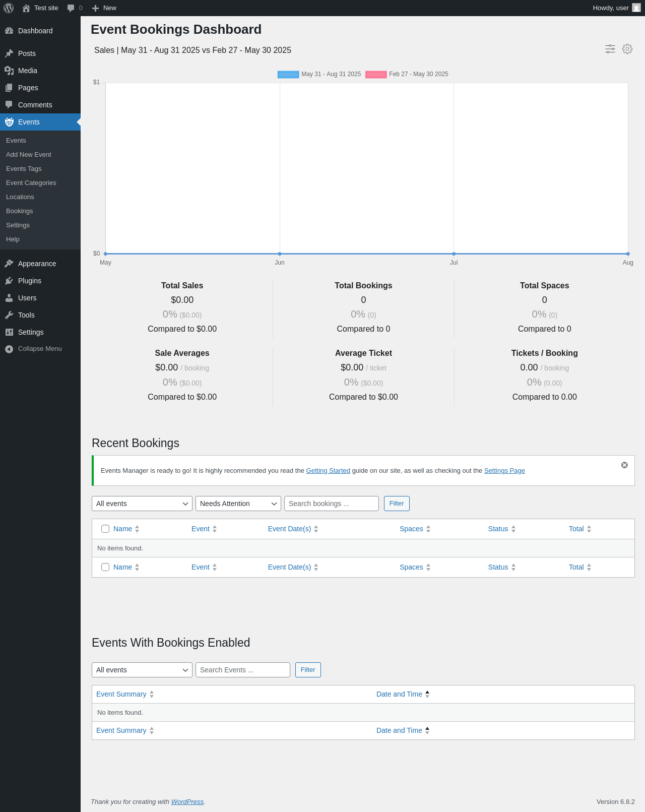
Task: Click the plus New icon in admin bar
Action: (x=95, y=8)
